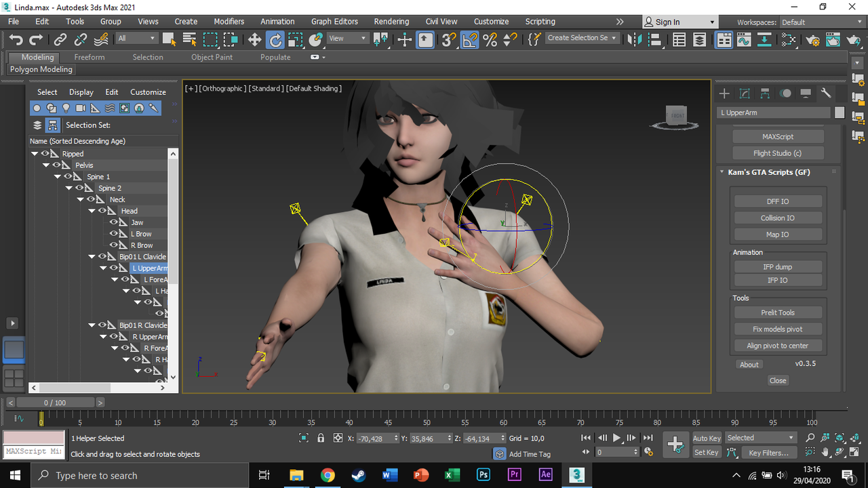Switch to the Freeform ribbon tab
This screenshot has width=868, height=488.
pyautogui.click(x=90, y=58)
